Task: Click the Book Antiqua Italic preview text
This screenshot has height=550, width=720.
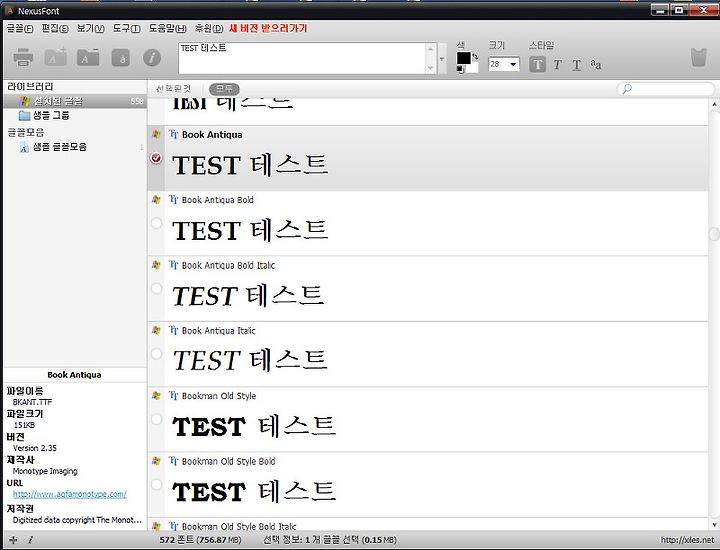Action: (250, 360)
